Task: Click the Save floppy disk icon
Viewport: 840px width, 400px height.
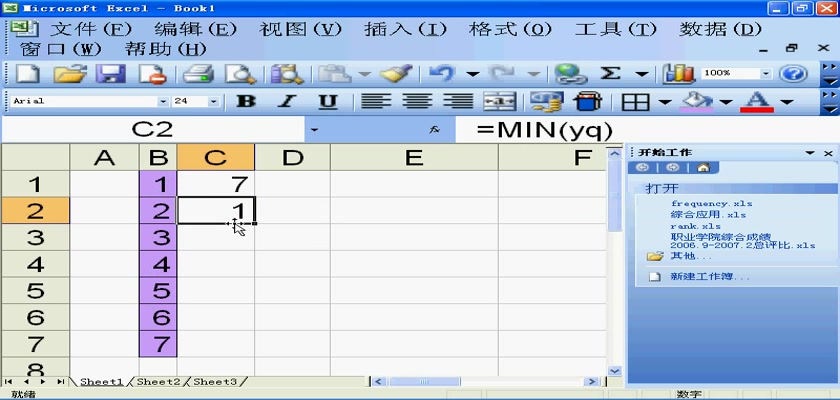Action: coord(110,74)
